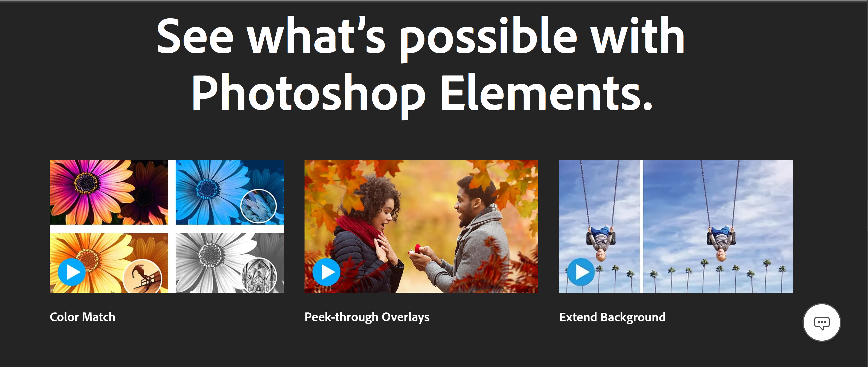Open the chat support bubble icon

coord(822,323)
